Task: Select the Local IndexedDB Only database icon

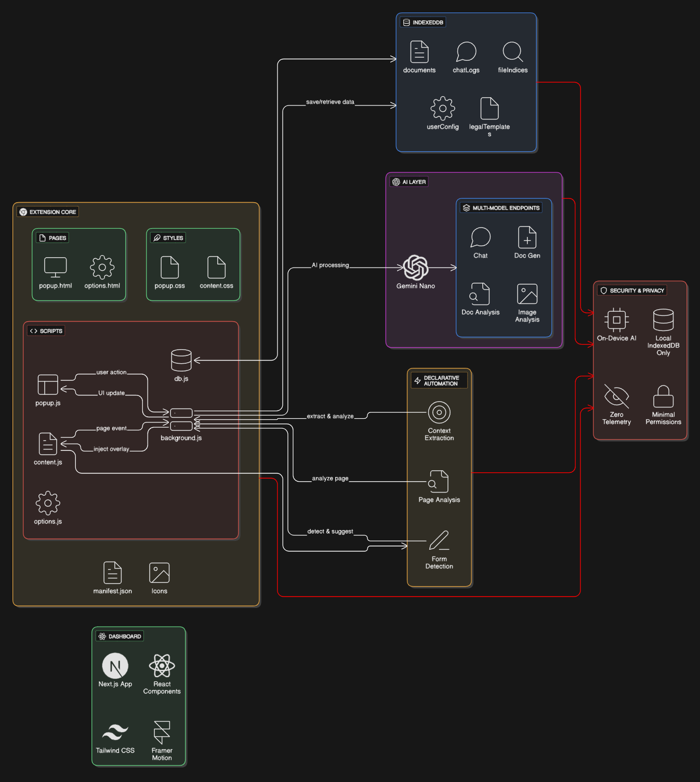Action: coord(664,320)
